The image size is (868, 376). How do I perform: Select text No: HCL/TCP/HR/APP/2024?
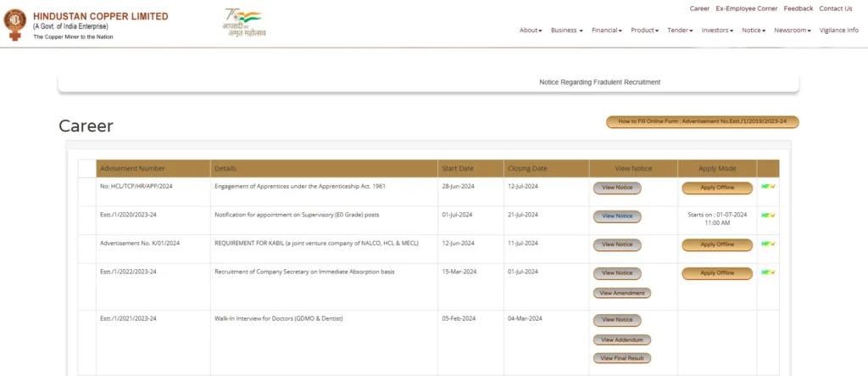(x=136, y=187)
